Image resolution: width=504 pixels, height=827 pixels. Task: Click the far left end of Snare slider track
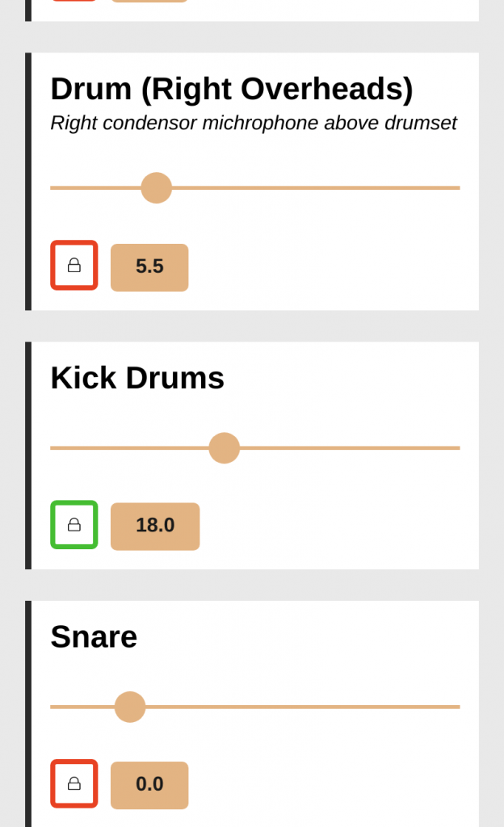(x=53, y=707)
